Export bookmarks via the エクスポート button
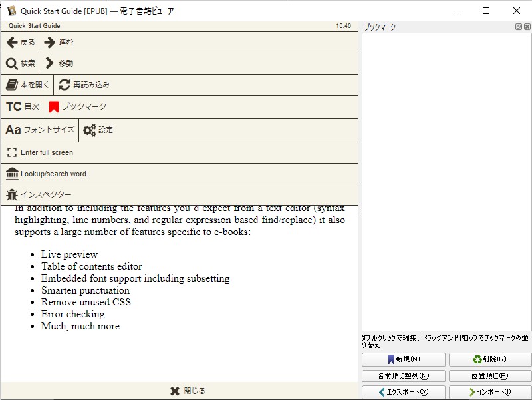 click(403, 391)
